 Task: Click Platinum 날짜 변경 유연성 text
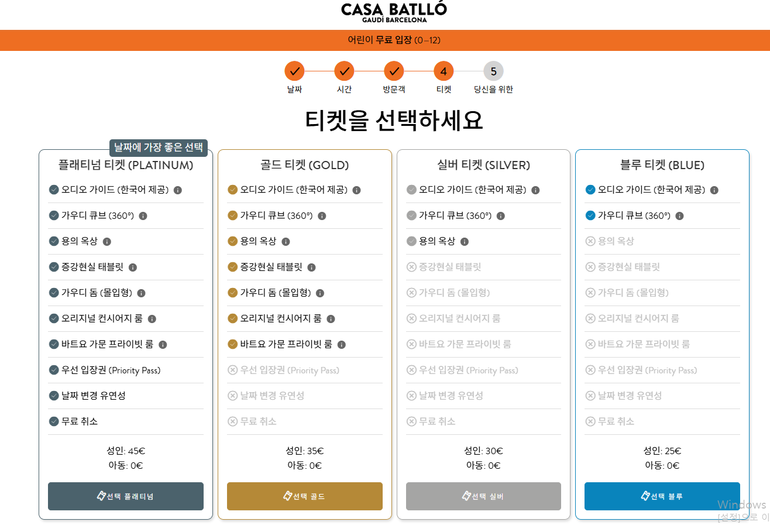pyautogui.click(x=94, y=396)
